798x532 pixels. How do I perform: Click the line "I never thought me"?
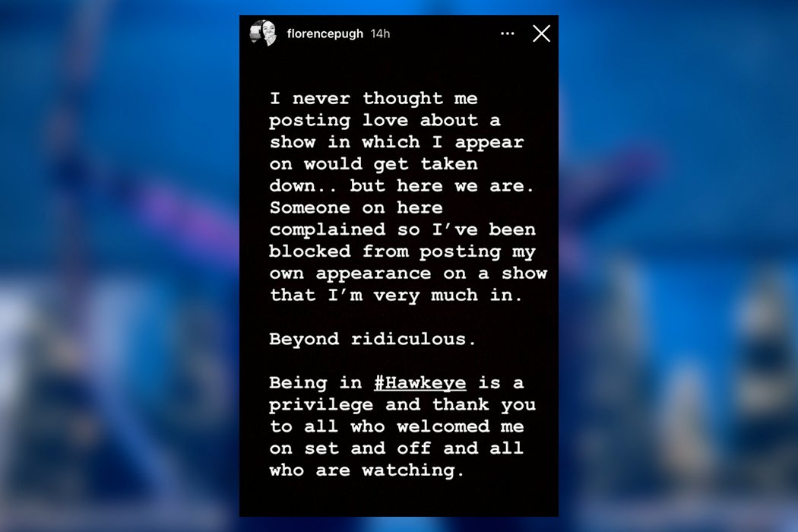click(374, 98)
